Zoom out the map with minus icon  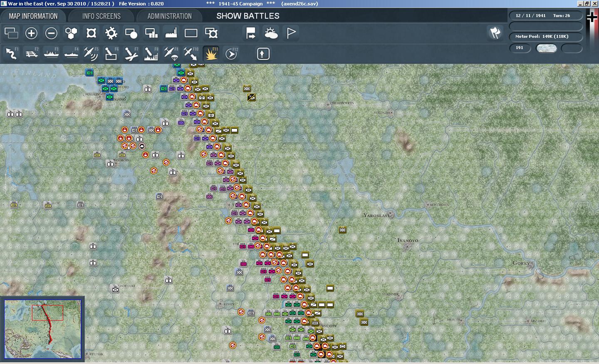tap(51, 33)
